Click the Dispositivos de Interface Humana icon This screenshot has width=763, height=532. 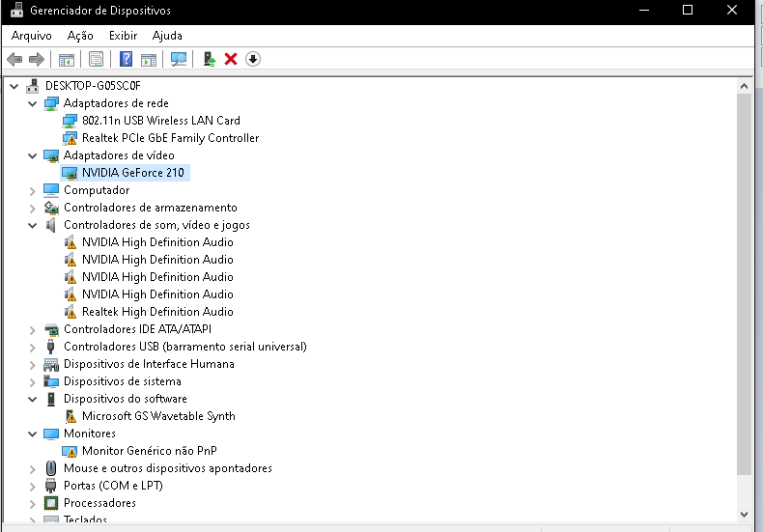click(51, 364)
